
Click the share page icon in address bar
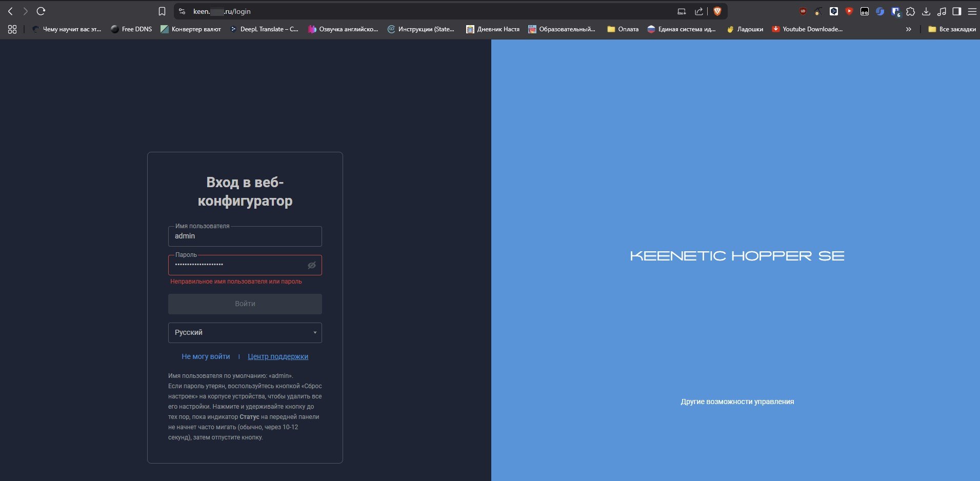pyautogui.click(x=698, y=11)
